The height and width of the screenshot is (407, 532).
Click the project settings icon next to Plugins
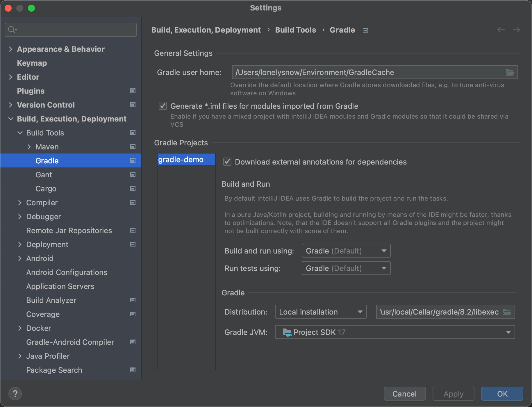click(x=133, y=91)
